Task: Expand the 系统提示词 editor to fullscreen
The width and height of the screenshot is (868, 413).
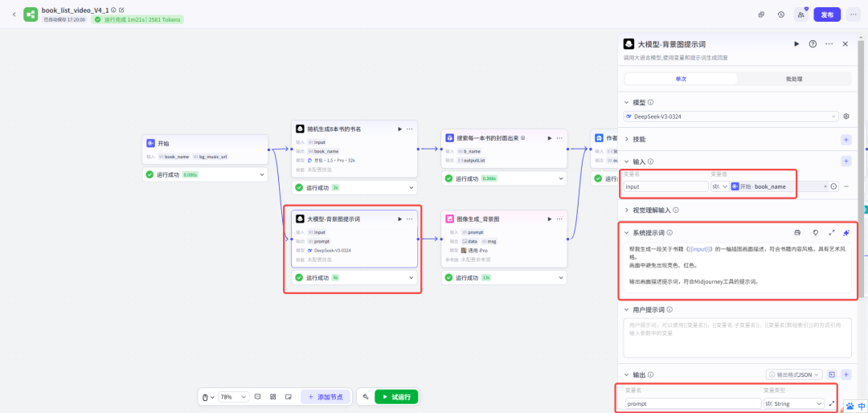Action: click(831, 232)
